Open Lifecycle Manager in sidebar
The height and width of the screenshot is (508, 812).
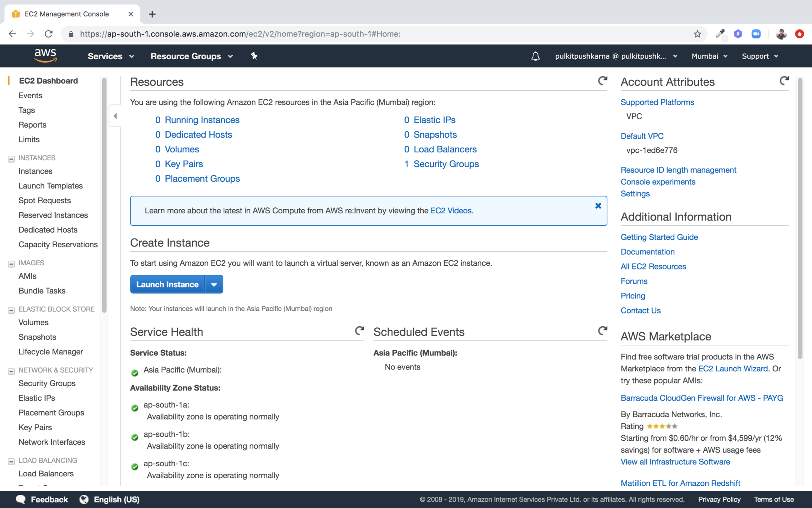51,351
